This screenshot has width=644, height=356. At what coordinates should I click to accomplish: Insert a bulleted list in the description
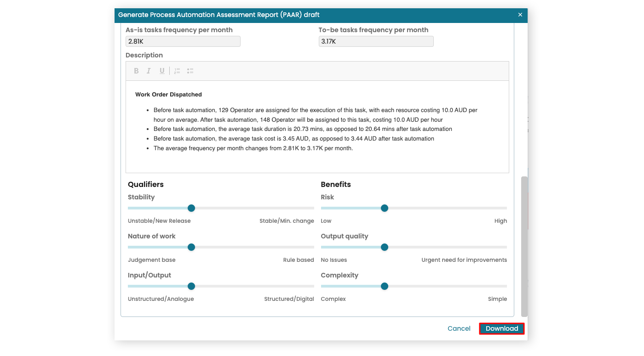click(190, 71)
